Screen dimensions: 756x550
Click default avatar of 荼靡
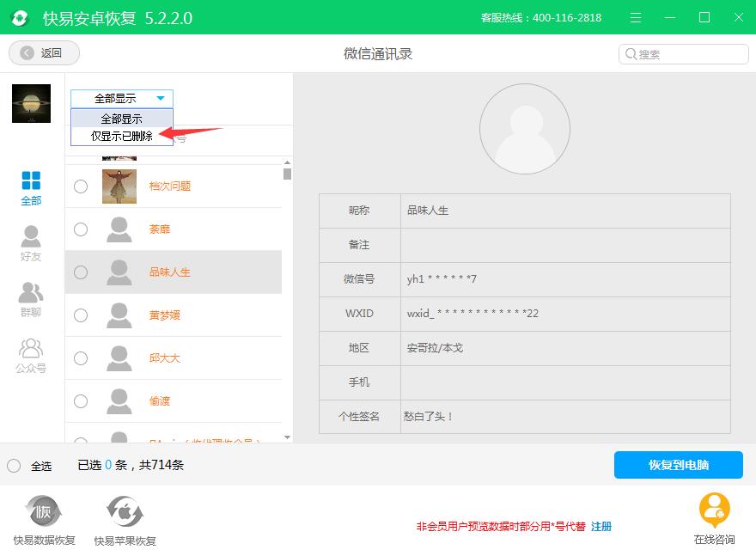[x=119, y=229]
